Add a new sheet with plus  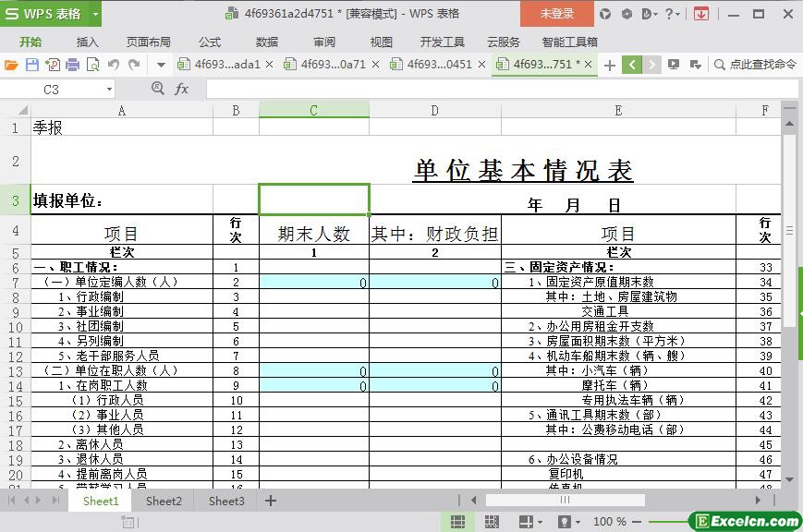pyautogui.click(x=271, y=501)
